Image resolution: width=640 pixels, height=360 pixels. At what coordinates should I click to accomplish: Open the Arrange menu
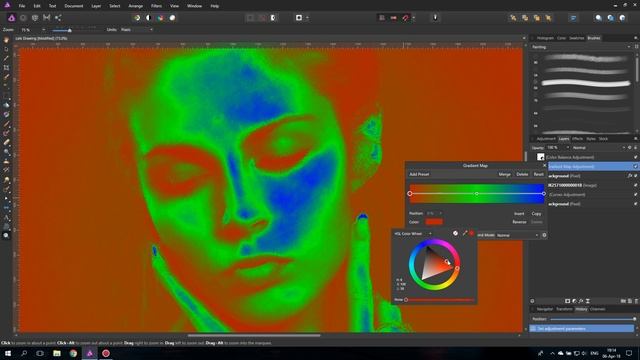click(x=136, y=6)
